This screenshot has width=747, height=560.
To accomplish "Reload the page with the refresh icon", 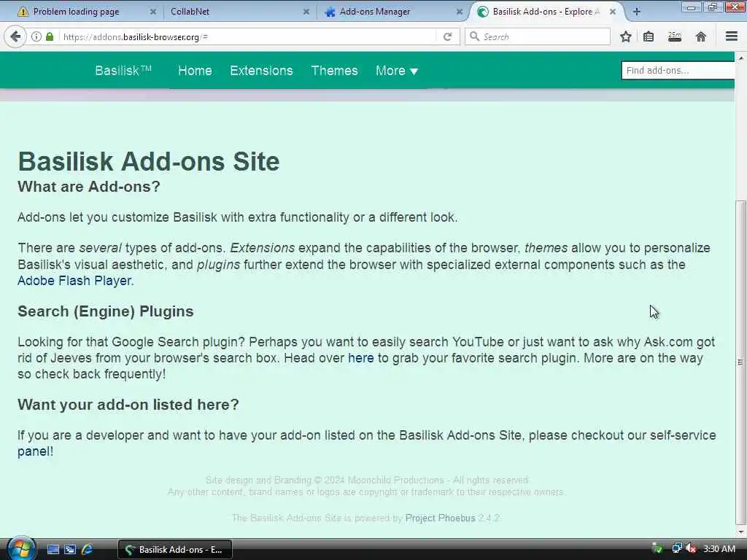I will click(x=447, y=36).
